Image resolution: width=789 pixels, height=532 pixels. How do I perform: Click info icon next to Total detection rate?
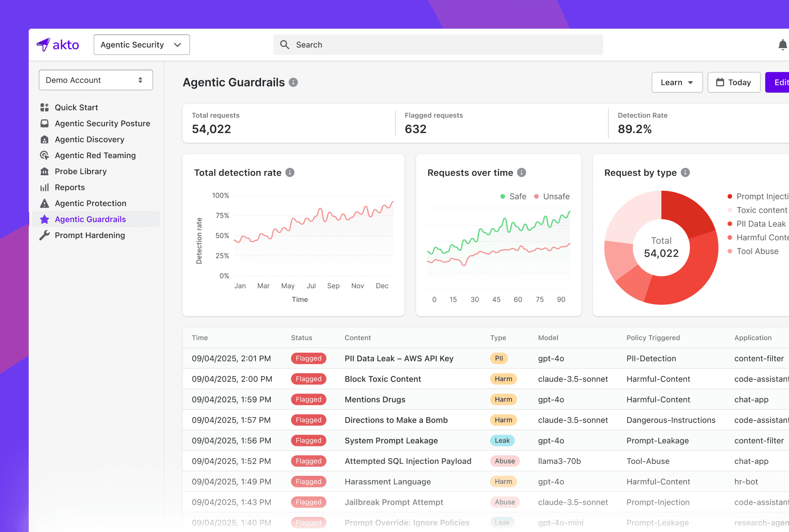(290, 173)
